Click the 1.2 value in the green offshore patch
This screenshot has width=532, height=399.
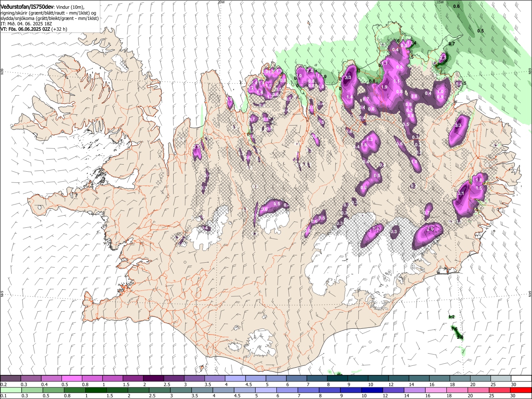click(x=452, y=317)
